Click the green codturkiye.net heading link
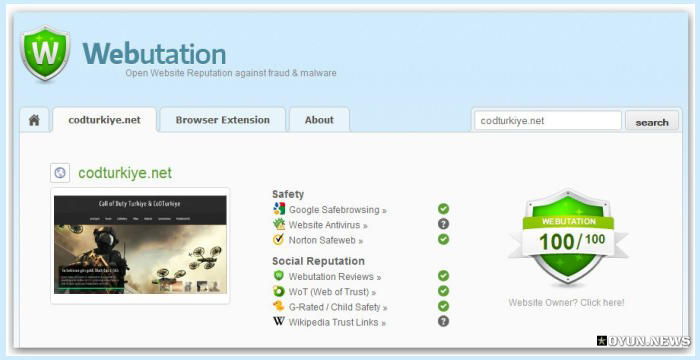The image size is (700, 360). 125,173
